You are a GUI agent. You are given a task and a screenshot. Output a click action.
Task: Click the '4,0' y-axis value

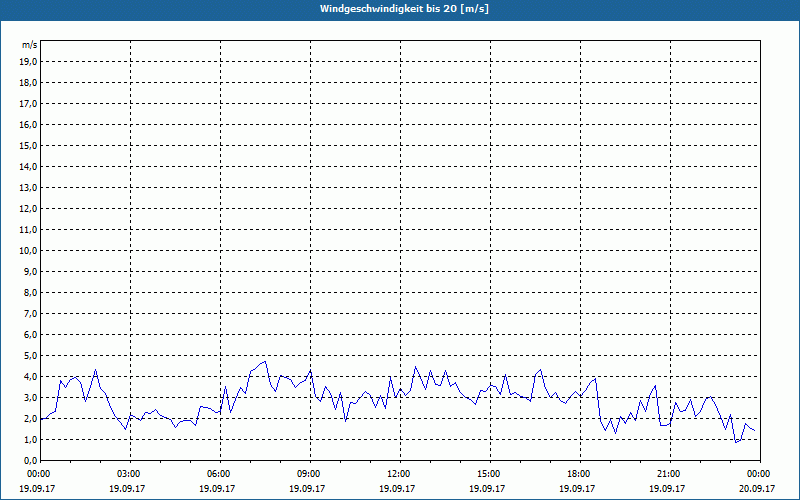coord(30,377)
